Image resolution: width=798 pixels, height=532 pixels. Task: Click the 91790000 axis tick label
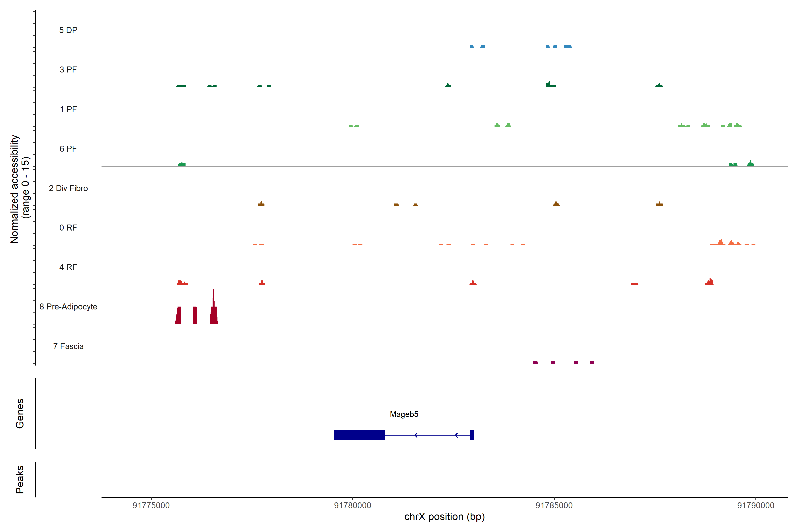[x=756, y=506]
